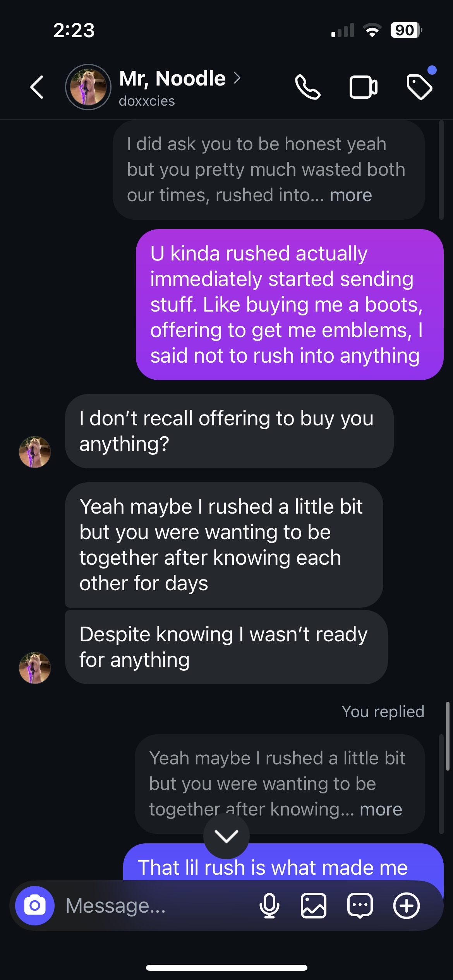Open the camera from message bar

point(35,906)
